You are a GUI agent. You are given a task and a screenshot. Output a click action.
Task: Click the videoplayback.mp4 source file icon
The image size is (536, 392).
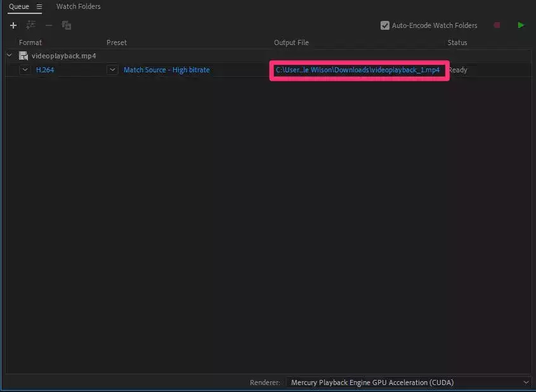coord(23,56)
